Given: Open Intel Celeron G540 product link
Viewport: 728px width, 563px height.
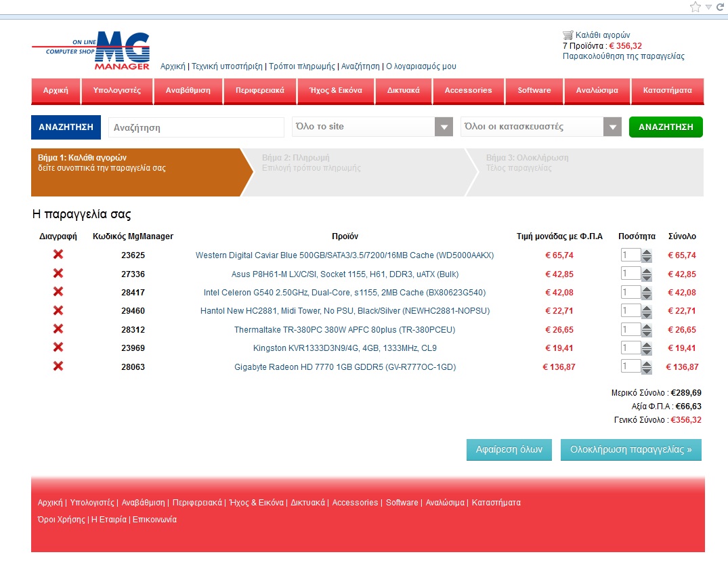Looking at the screenshot, I should click(345, 293).
